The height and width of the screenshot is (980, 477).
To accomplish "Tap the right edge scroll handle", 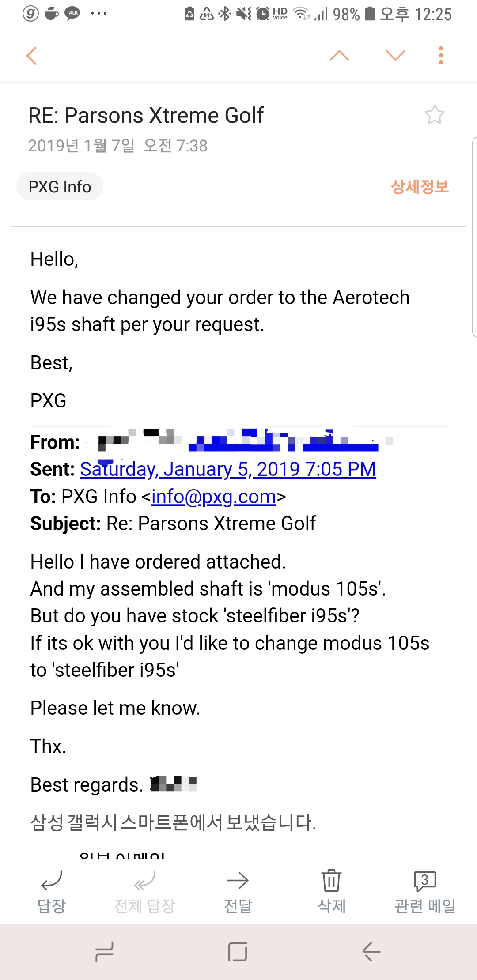I will click(x=474, y=237).
